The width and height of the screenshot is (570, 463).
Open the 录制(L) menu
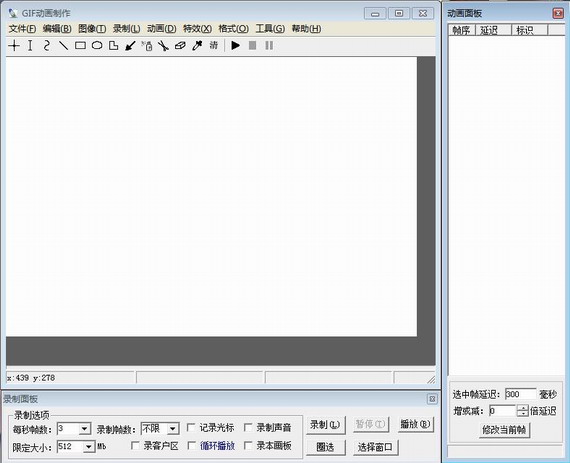pos(127,29)
